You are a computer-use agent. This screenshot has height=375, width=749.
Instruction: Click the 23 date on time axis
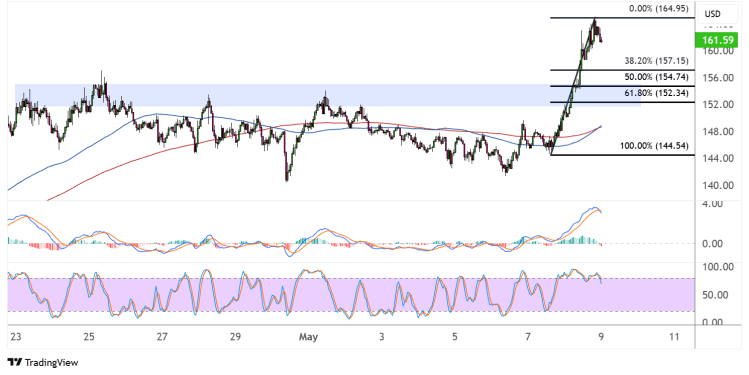tap(15, 337)
